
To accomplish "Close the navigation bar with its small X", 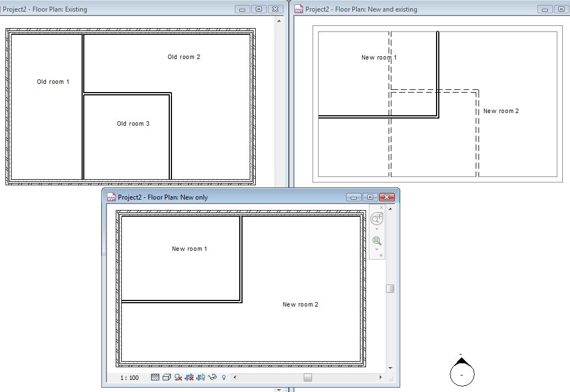I will (x=381, y=208).
